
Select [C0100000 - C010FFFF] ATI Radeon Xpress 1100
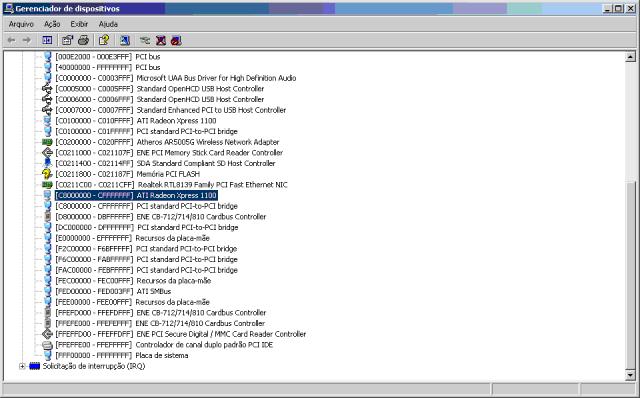click(x=136, y=120)
